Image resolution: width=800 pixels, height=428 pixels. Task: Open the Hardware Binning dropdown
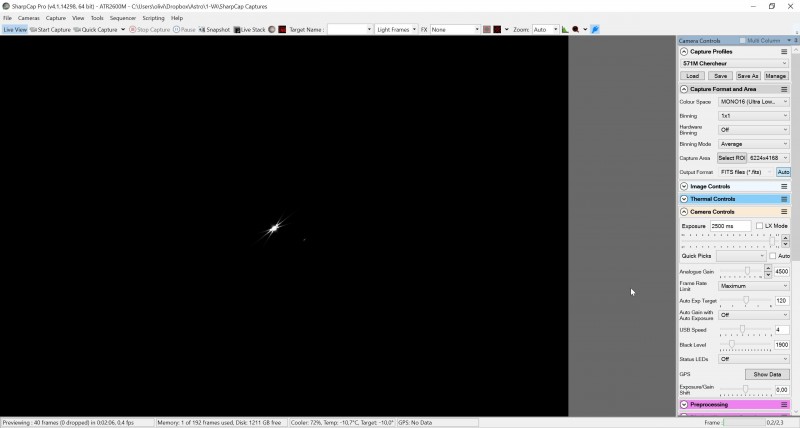pos(754,130)
